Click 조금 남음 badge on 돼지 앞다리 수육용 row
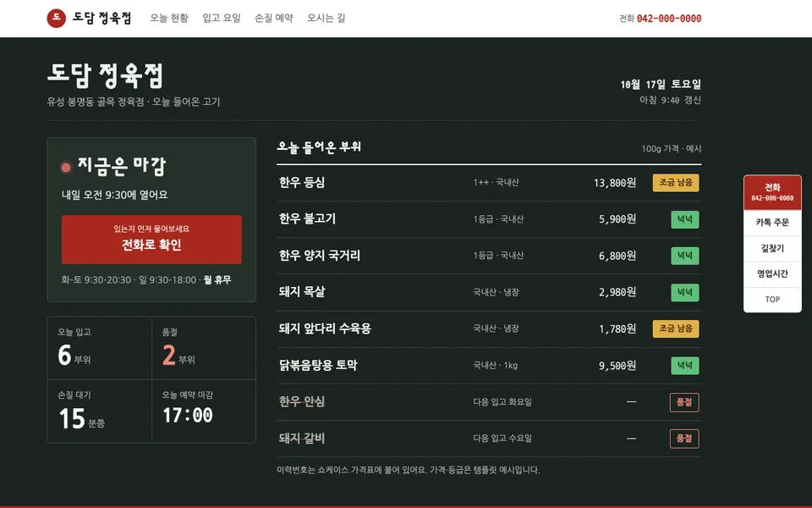The width and height of the screenshot is (812, 508). click(676, 329)
